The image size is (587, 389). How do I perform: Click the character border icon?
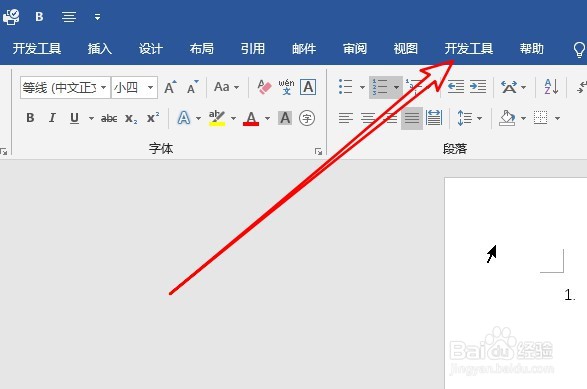(308, 87)
